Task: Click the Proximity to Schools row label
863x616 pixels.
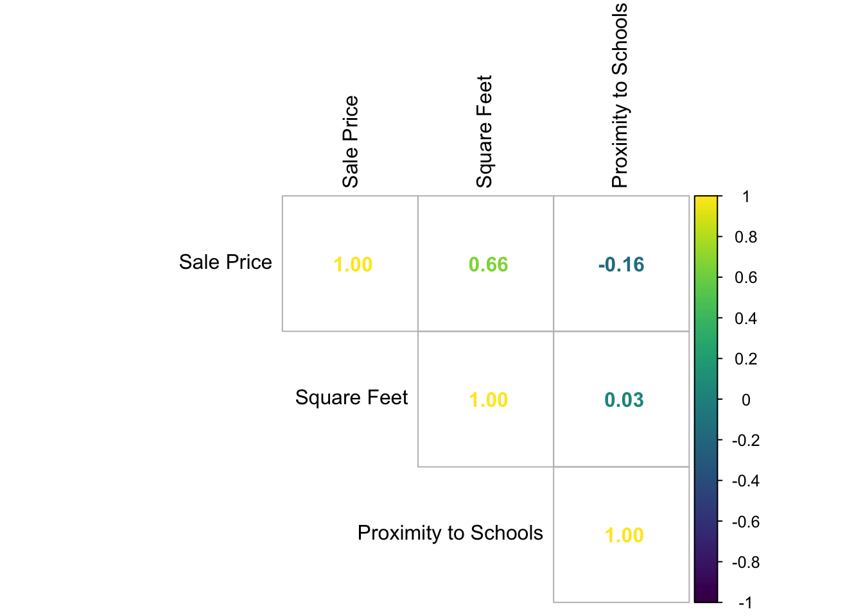Action: coord(450,533)
